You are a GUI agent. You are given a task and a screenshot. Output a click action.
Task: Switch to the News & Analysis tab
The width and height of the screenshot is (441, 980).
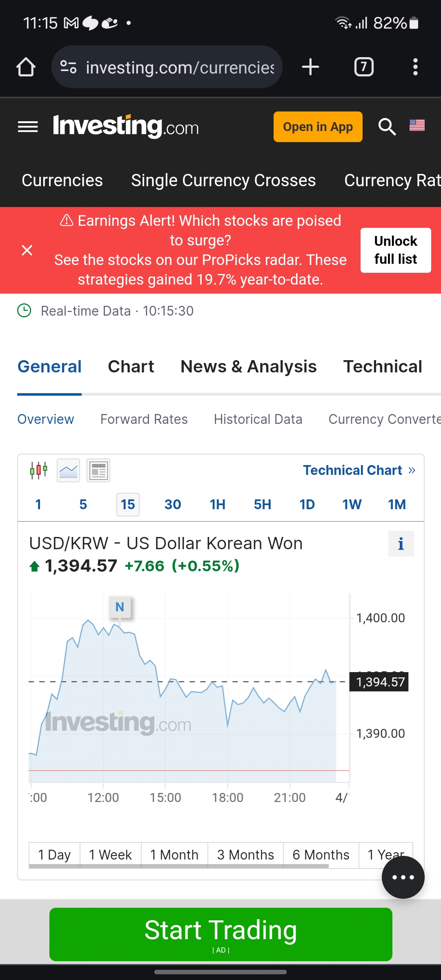pos(249,366)
